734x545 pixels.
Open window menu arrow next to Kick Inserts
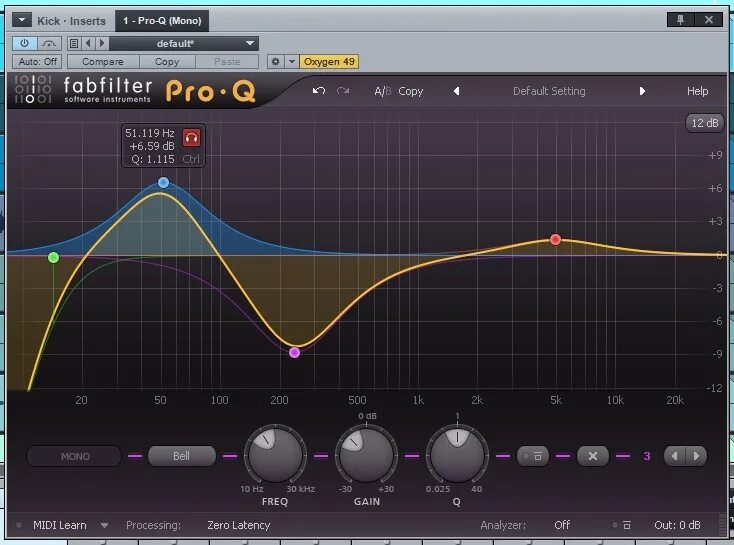22,20
